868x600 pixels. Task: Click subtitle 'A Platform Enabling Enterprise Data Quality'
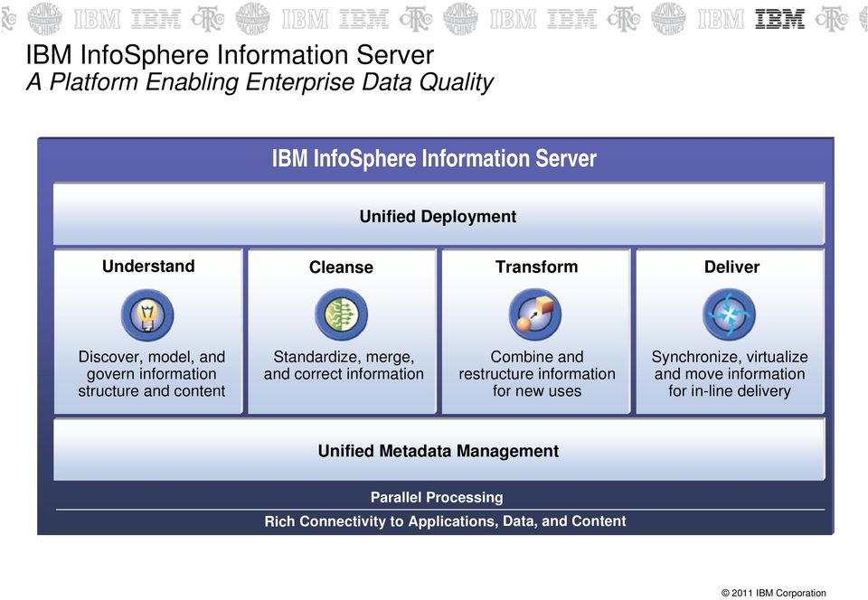(x=259, y=82)
